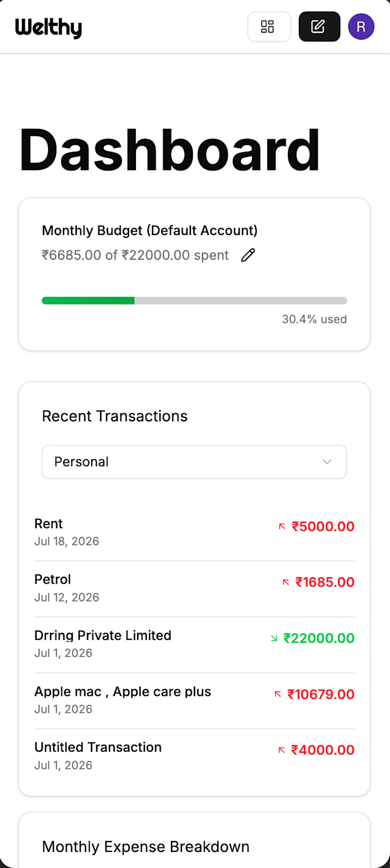Open the Personal account dropdown
Viewport: 390px width, 868px height.
point(194,462)
